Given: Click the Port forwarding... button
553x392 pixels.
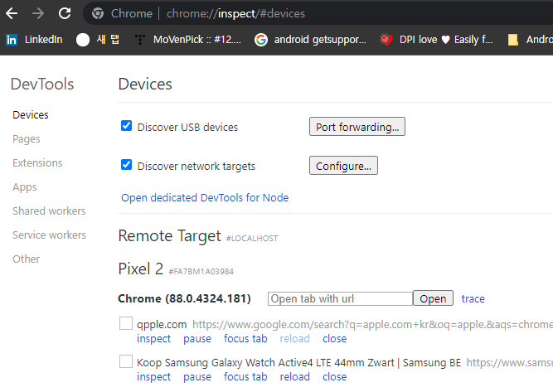Looking at the screenshot, I should click(357, 127).
